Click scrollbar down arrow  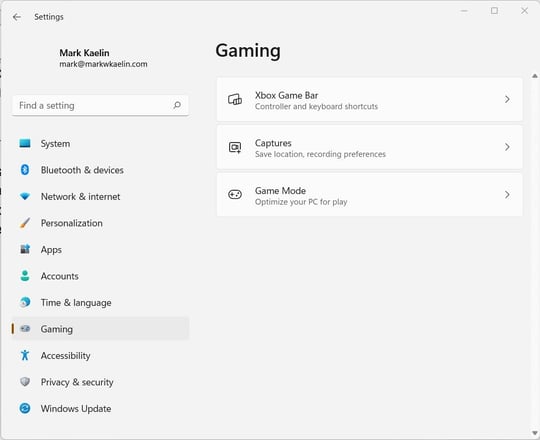534,433
